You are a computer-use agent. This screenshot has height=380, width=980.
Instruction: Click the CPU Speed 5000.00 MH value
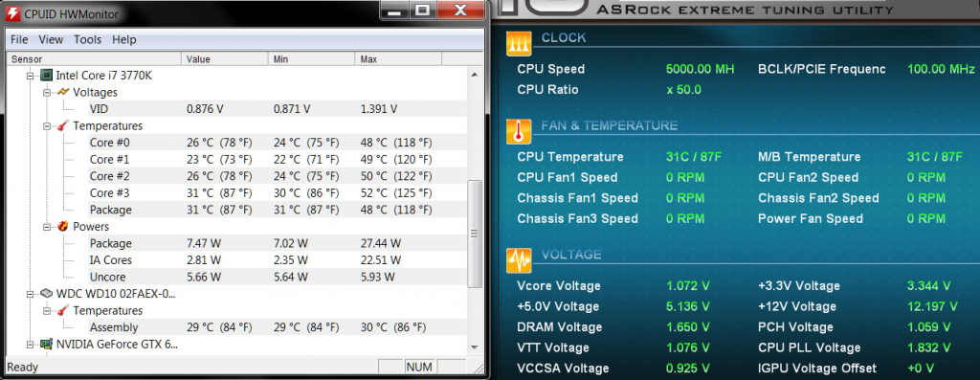tap(700, 69)
